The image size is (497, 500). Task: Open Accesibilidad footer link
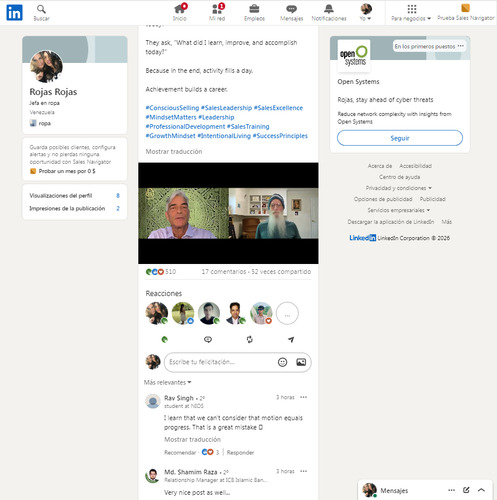[x=415, y=166]
